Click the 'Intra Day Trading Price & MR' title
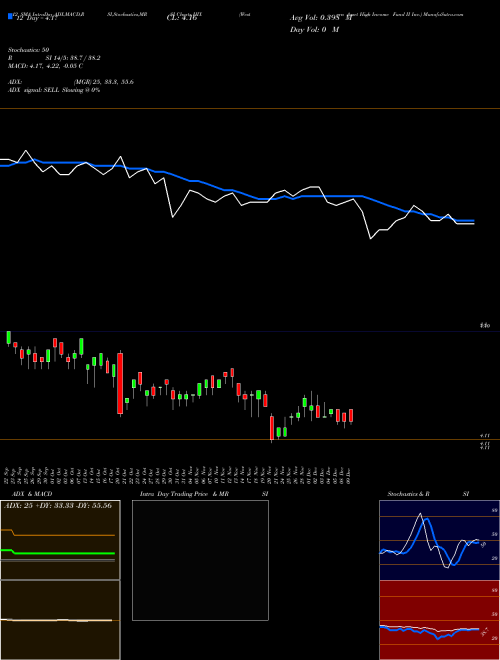The width and height of the screenshot is (500, 660). pos(184,494)
